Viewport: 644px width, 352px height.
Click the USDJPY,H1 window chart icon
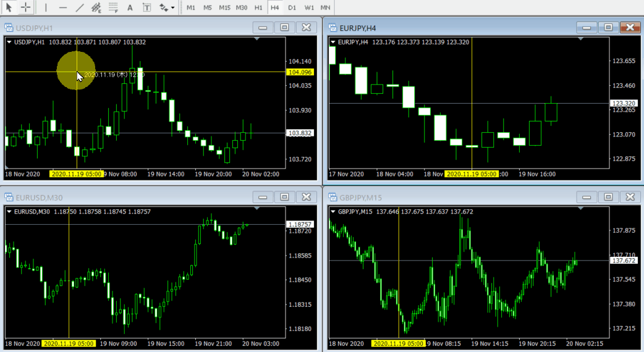9,28
